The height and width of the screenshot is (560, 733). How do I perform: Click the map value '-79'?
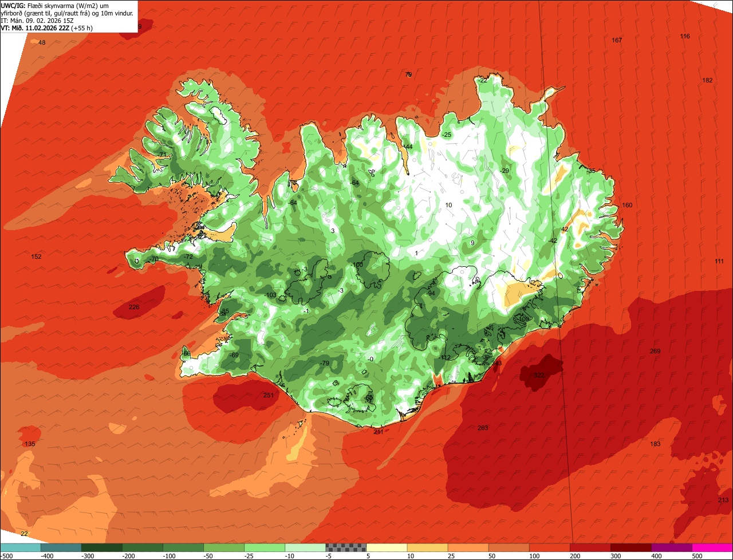point(324,363)
